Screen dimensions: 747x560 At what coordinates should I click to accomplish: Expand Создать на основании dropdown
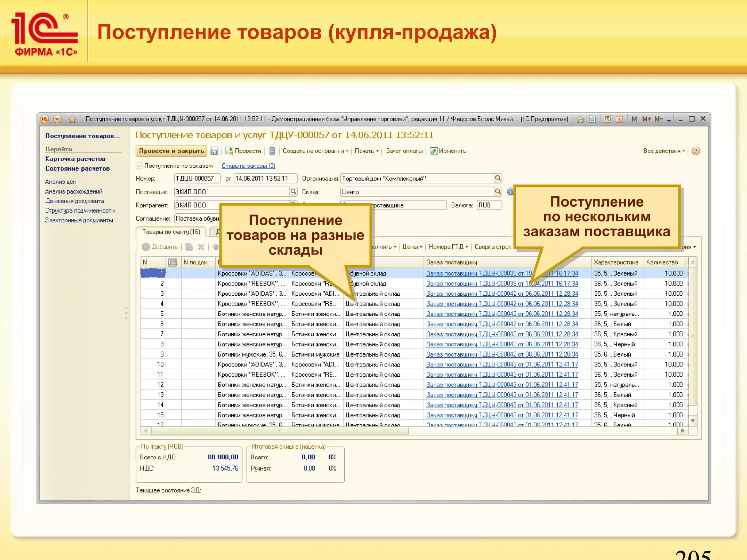tap(316, 151)
